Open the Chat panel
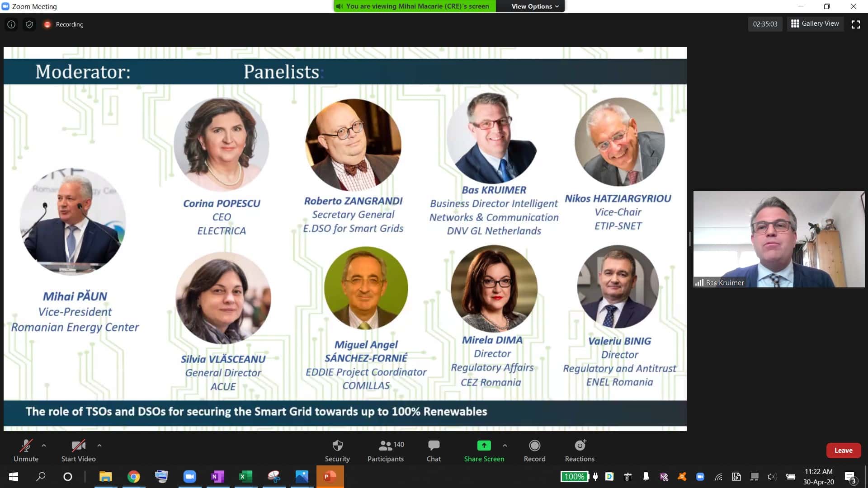Image resolution: width=868 pixels, height=488 pixels. (x=434, y=450)
